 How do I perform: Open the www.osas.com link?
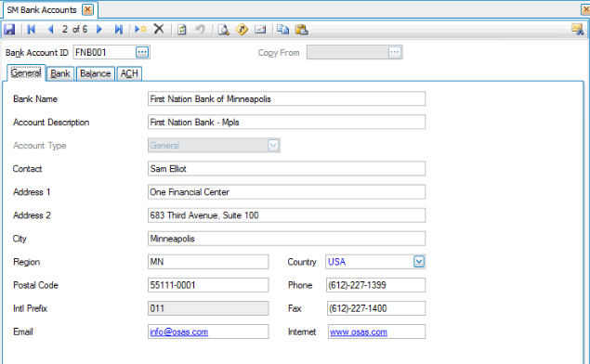click(359, 331)
